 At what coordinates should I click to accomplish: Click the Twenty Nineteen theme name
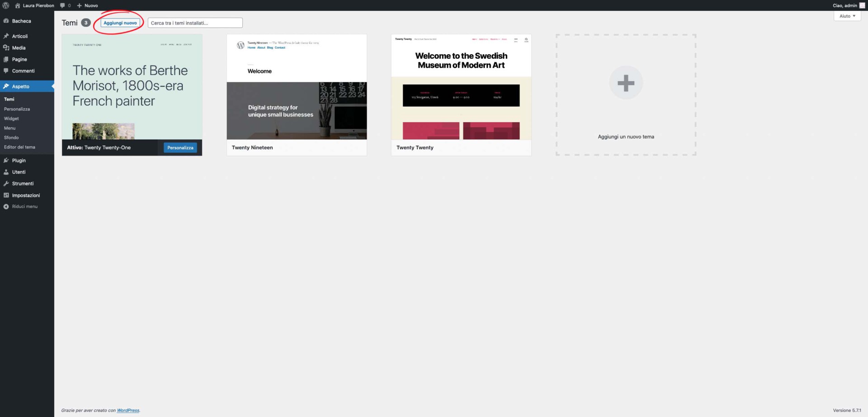tap(252, 147)
